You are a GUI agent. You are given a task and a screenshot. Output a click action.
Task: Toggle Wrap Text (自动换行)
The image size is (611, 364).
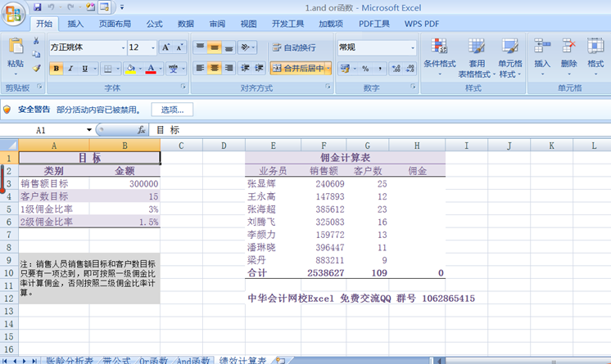(x=293, y=47)
